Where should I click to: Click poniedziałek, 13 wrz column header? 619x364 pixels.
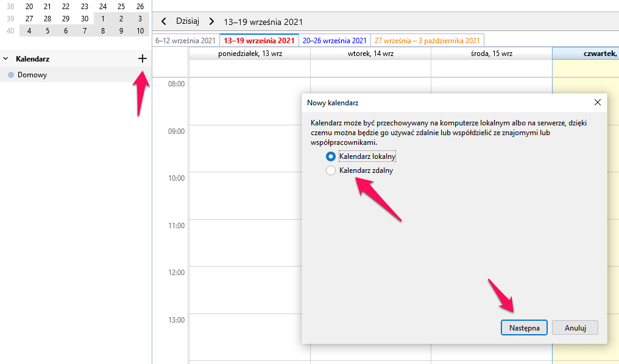pyautogui.click(x=250, y=54)
